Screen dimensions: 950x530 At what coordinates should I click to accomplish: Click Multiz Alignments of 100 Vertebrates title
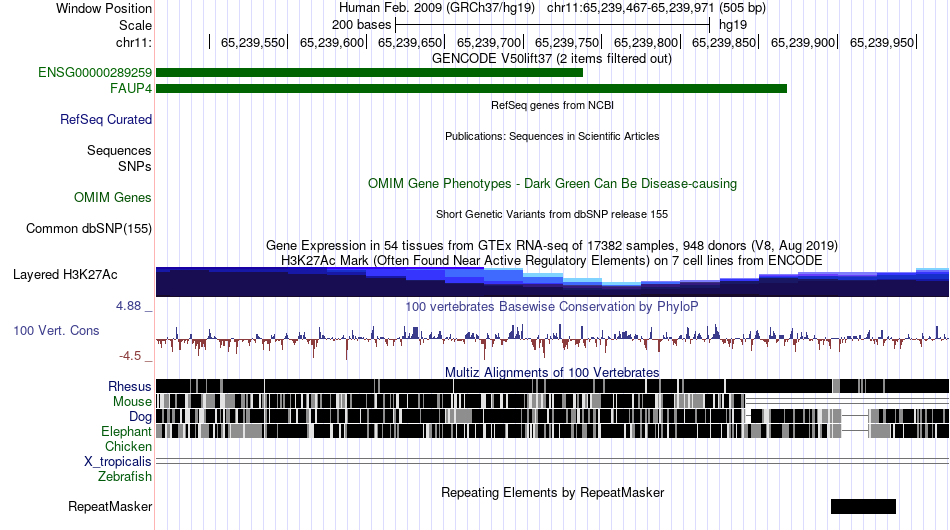click(x=552, y=373)
